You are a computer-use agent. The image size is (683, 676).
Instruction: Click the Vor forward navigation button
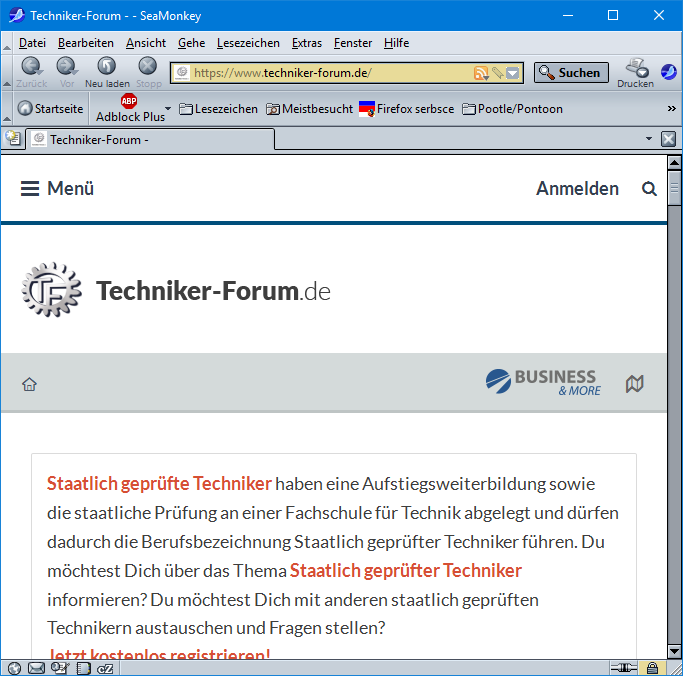click(67, 73)
